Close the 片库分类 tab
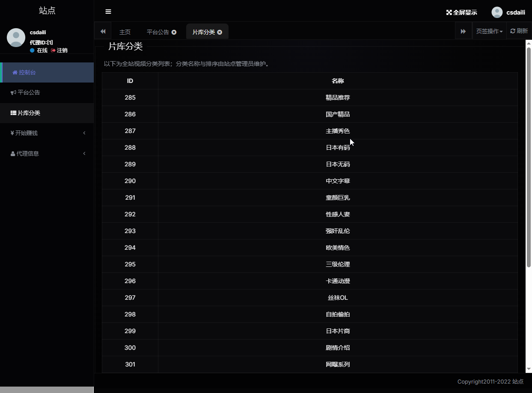532x393 pixels. point(220,32)
